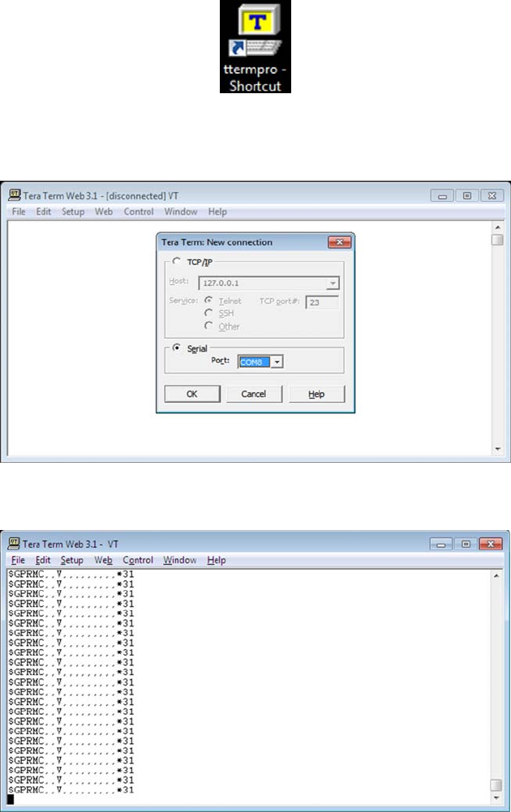Click the VT icon in the GPRMC output window title bar
Screen dimensions: 511x812
pyautogui.click(x=14, y=544)
